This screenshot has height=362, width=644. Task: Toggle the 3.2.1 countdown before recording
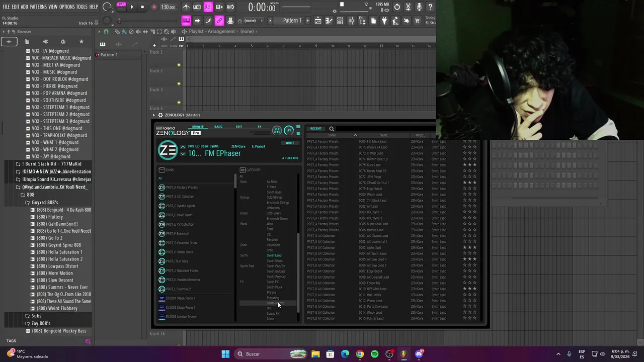point(208,7)
